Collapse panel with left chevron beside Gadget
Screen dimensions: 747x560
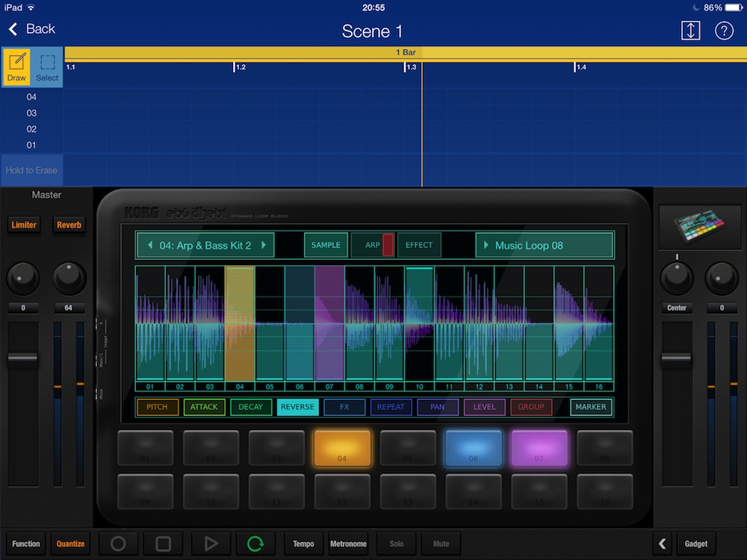662,544
